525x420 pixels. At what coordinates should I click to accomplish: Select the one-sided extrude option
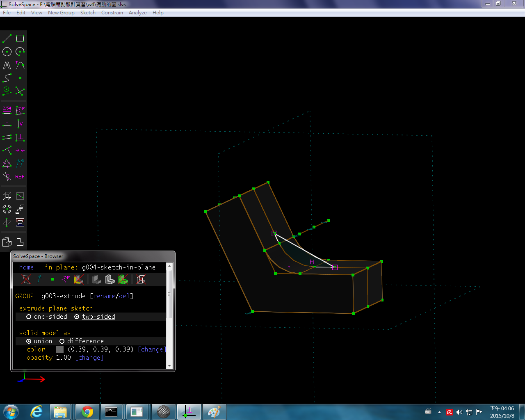47,317
